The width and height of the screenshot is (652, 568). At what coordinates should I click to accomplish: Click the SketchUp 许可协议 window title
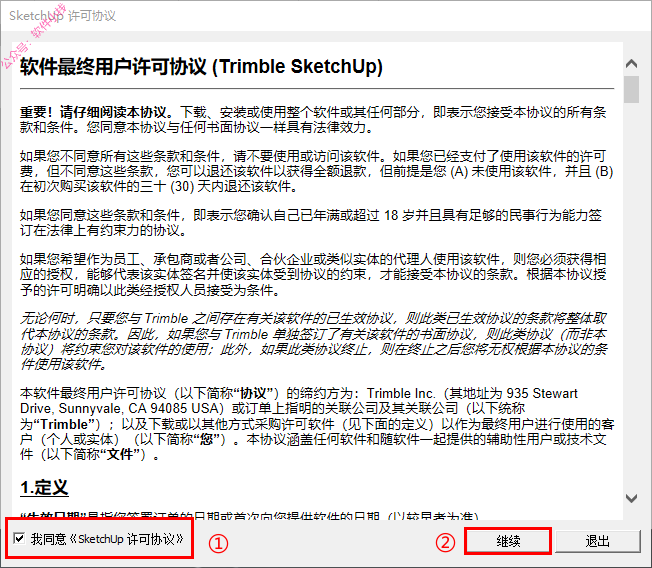pos(62,16)
